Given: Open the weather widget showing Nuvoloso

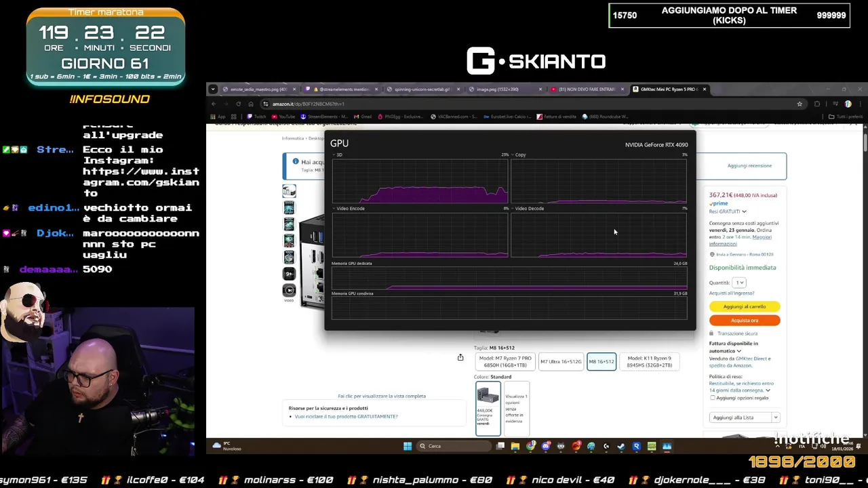Looking at the screenshot, I should pyautogui.click(x=226, y=446).
